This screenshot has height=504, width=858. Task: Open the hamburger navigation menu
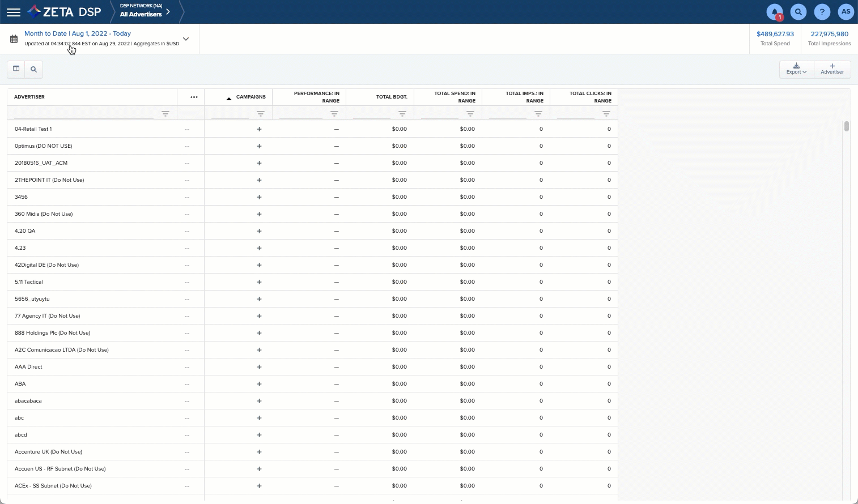tap(14, 12)
